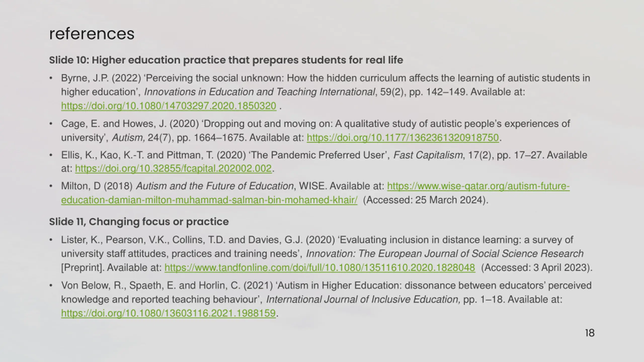Open the Cage and Howes Autism DOI link
Image resolution: width=644 pixels, height=362 pixels.
403,138
